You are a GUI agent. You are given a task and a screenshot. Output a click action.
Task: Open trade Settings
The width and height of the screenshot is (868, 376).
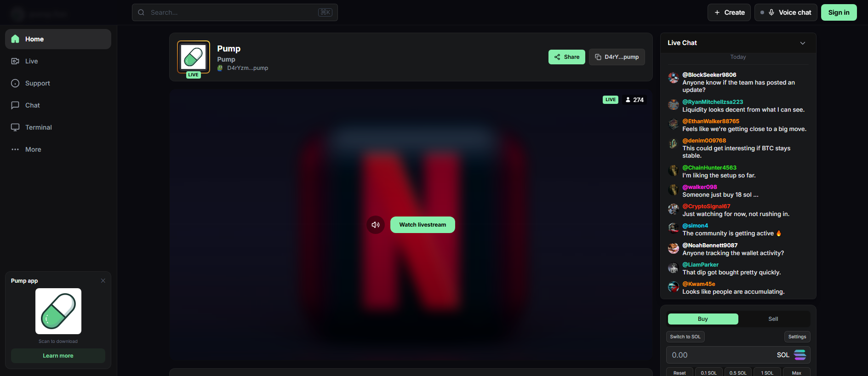(797, 337)
